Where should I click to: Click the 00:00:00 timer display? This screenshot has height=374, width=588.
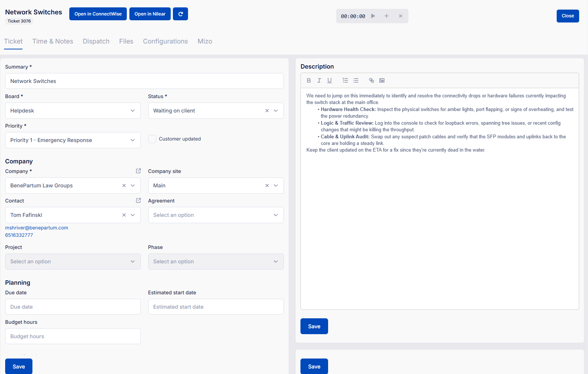coord(353,16)
